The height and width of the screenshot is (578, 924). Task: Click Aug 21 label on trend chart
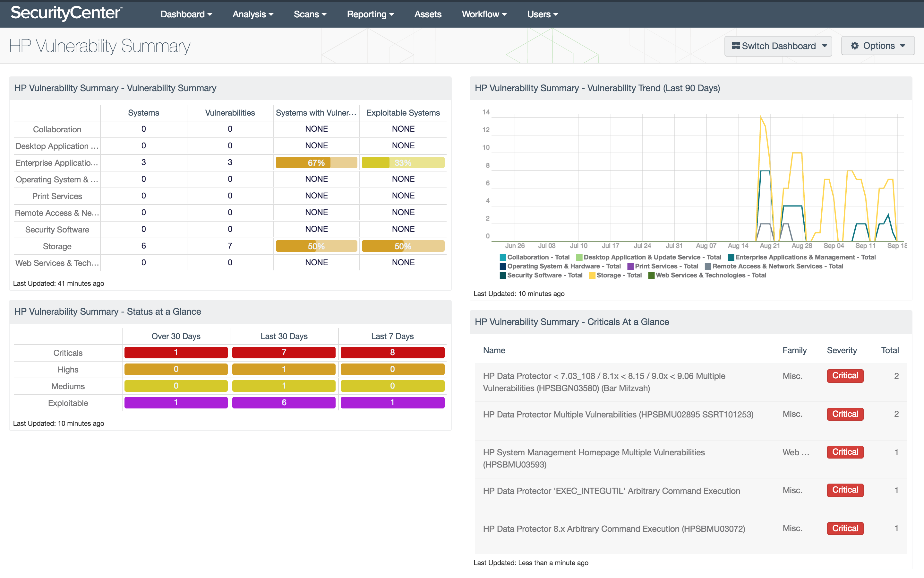(770, 246)
